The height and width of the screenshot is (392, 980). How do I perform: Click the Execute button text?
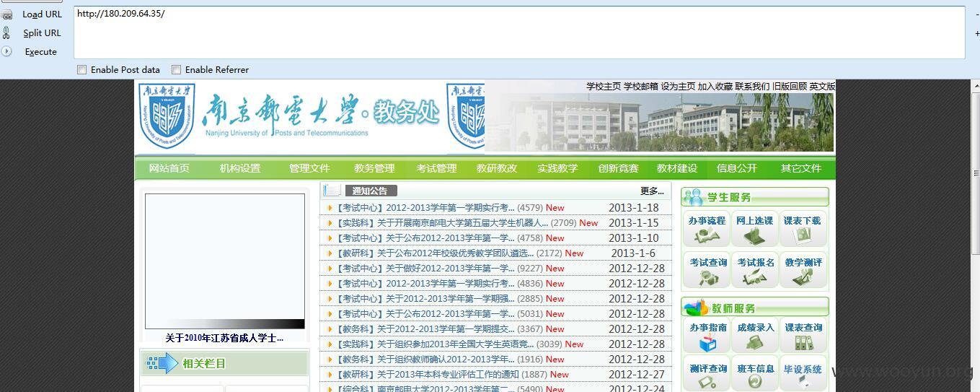pyautogui.click(x=40, y=51)
